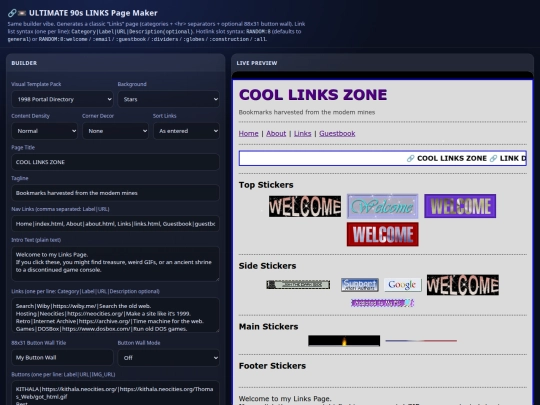Click the red-blue line divider in Main Stickers
Viewport: 540px width, 405px height.
[x=421, y=341]
